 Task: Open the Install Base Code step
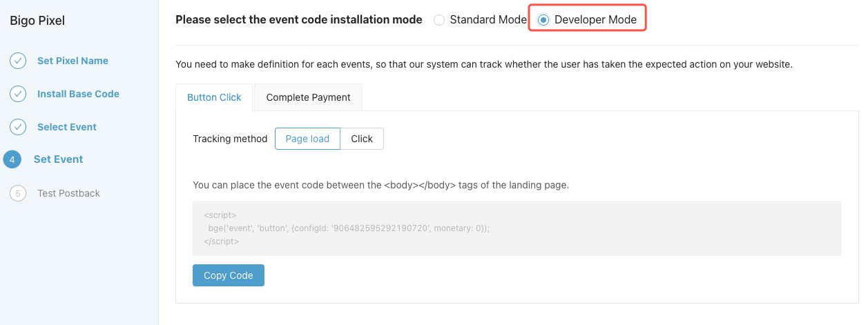pyautogui.click(x=78, y=94)
